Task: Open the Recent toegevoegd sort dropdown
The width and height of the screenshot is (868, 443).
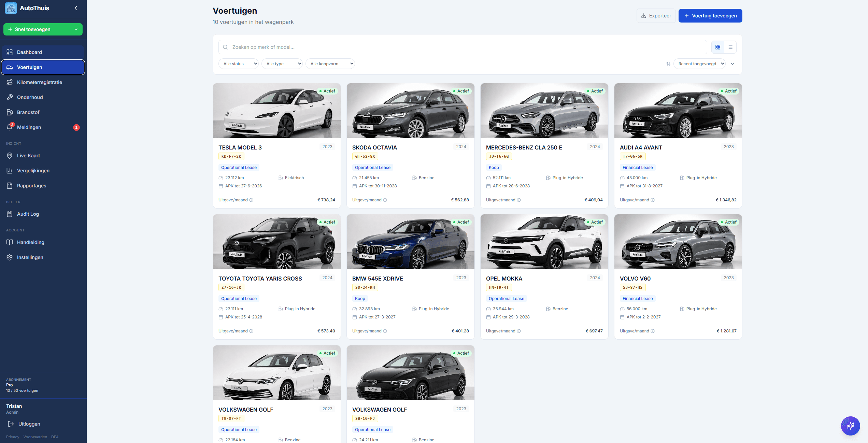Action: click(699, 64)
